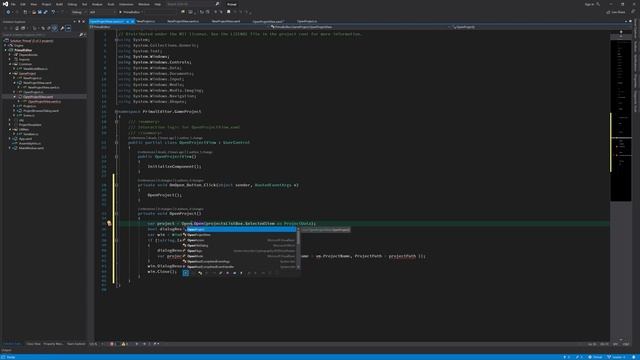Toggle Show All Files in Solution Explorer
The width and height of the screenshot is (640, 360).
point(54,28)
